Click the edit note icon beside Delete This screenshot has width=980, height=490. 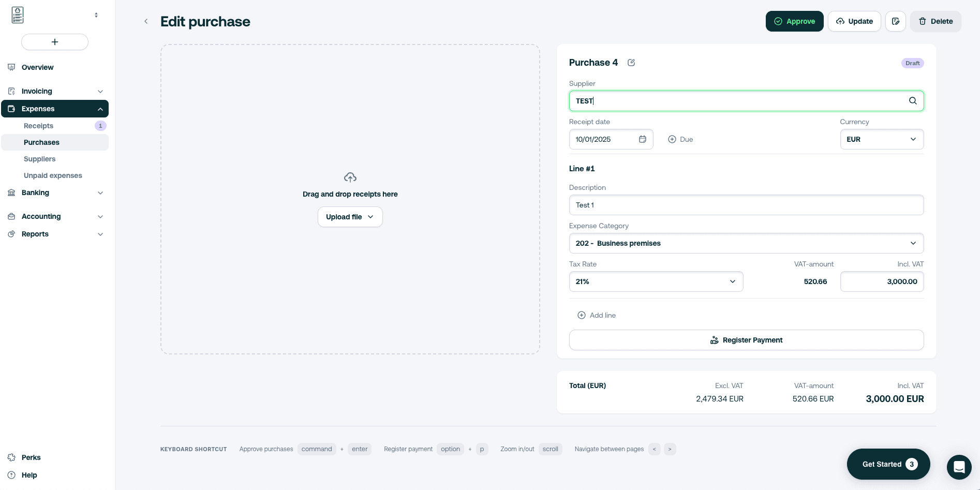pos(896,21)
